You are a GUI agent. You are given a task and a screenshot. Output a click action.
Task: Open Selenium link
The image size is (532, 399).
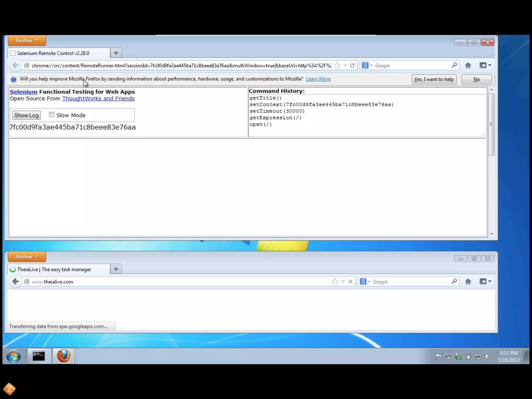24,92
